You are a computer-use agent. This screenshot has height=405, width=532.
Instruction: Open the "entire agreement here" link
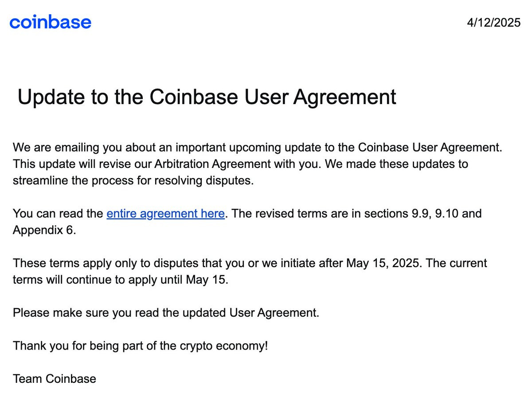pyautogui.click(x=165, y=214)
